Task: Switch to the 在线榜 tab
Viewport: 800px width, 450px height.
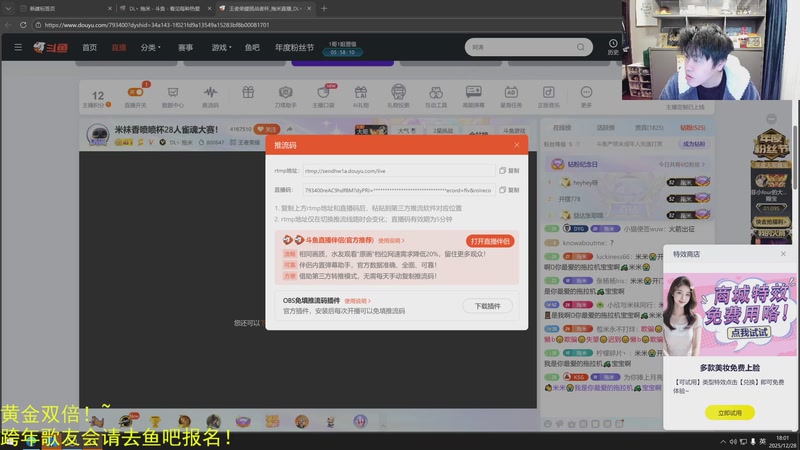Action: pos(562,128)
